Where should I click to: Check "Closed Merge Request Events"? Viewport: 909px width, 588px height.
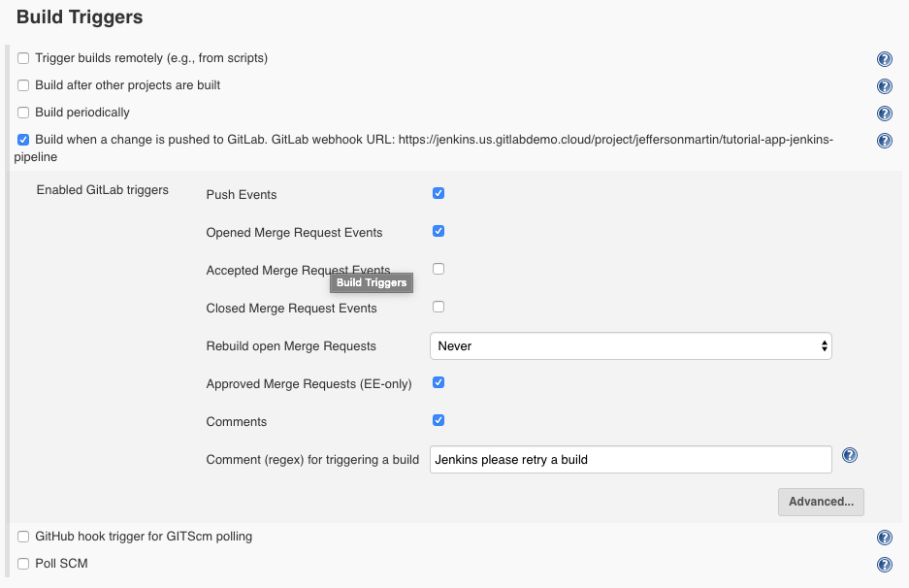pos(438,307)
